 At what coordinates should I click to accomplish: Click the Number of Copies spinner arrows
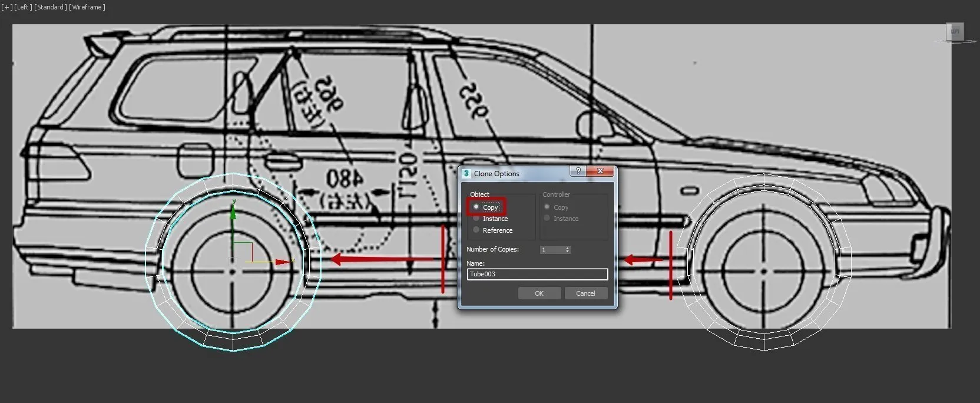click(568, 250)
